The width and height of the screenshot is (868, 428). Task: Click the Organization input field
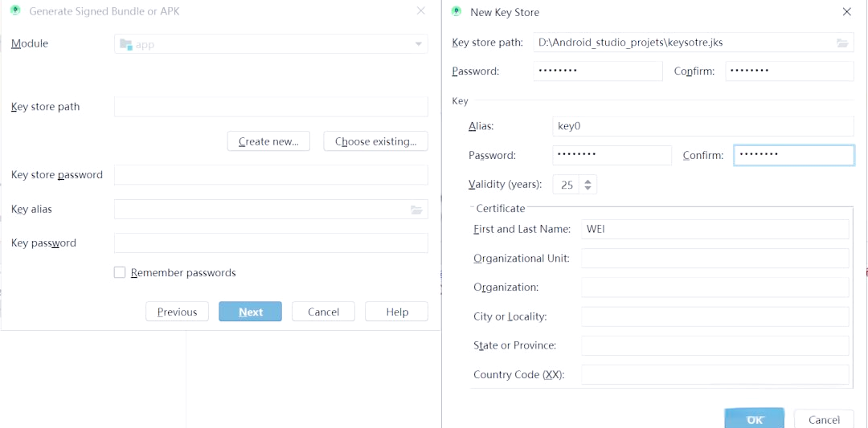(715, 287)
